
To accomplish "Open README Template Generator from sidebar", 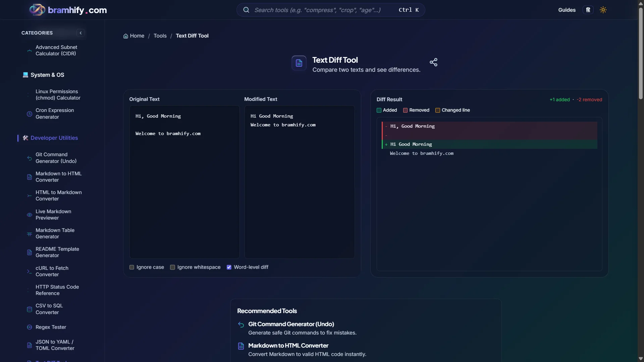I will tap(57, 252).
